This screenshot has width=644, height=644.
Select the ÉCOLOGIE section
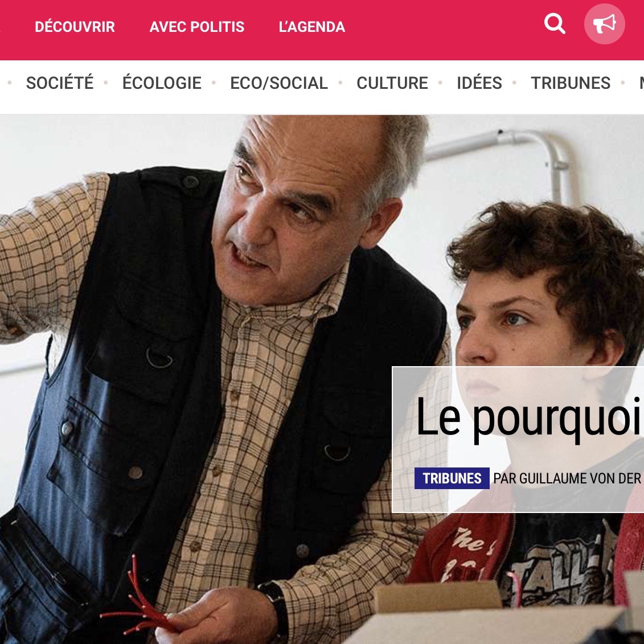[x=162, y=83]
